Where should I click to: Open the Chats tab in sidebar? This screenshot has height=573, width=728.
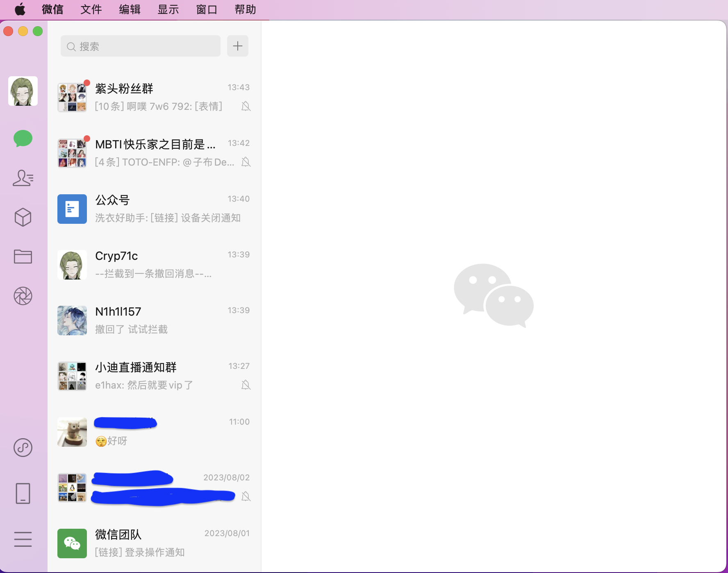point(23,139)
